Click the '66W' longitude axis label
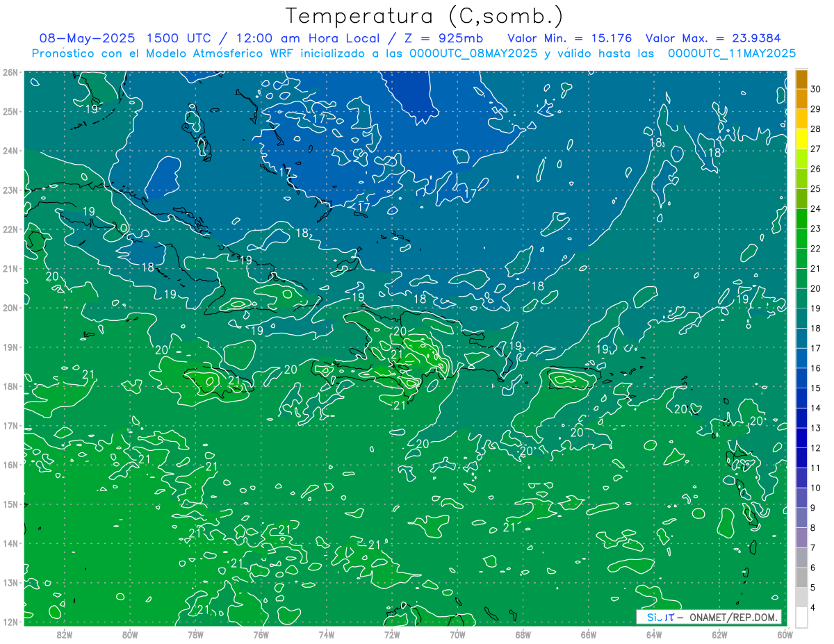Viewport: 834px width, 644px height. pyautogui.click(x=588, y=634)
